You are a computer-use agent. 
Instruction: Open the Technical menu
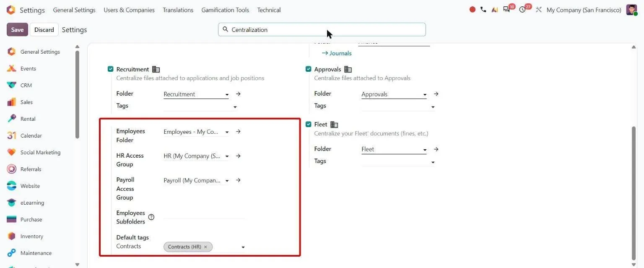[x=269, y=10]
